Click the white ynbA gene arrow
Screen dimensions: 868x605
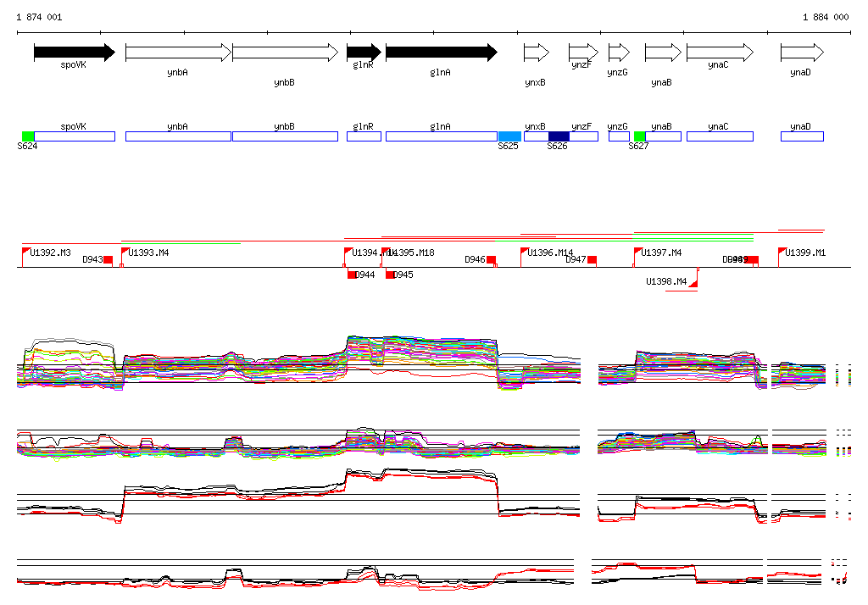(178, 53)
